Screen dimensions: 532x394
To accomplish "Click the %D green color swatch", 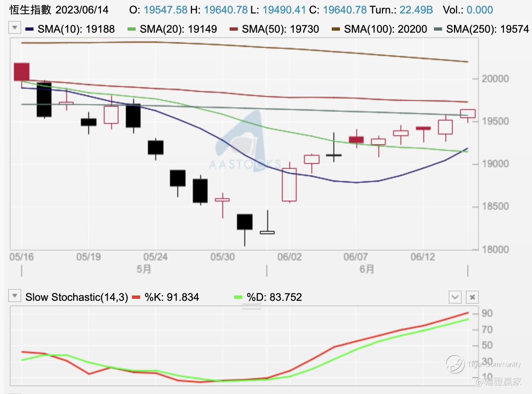I will pyautogui.click(x=238, y=297).
